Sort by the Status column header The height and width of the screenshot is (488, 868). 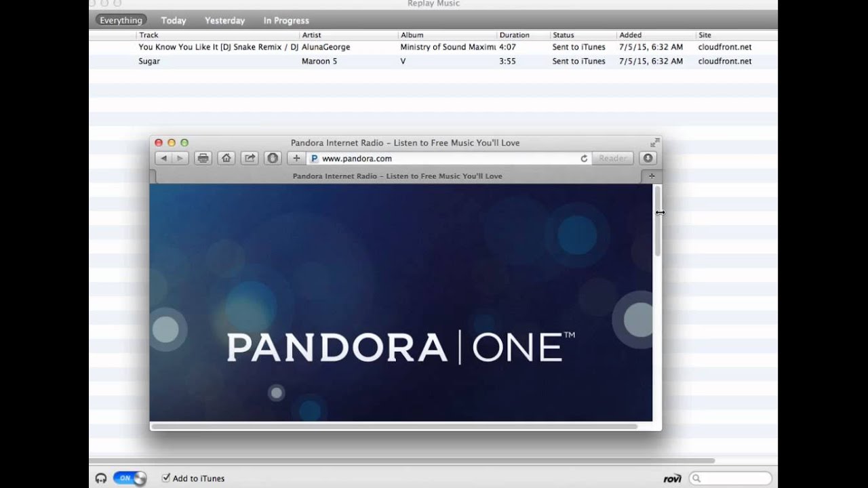pyautogui.click(x=583, y=35)
